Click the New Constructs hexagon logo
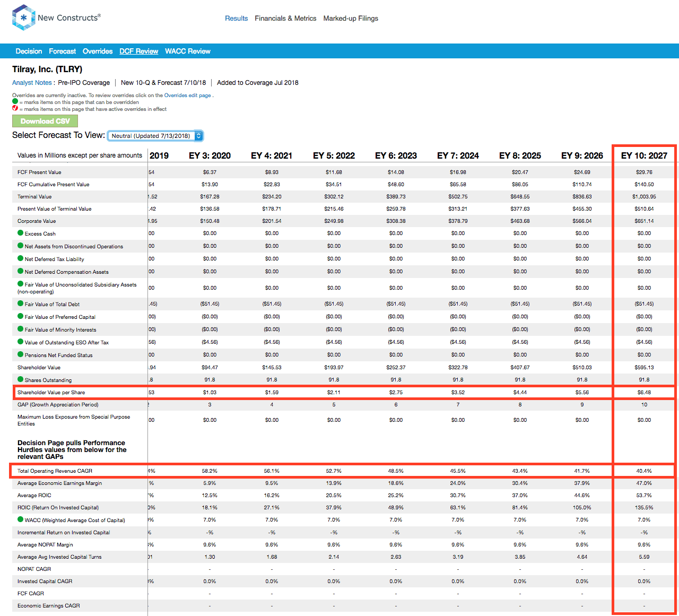Viewport: 679px width, 616px height. pos(23,18)
